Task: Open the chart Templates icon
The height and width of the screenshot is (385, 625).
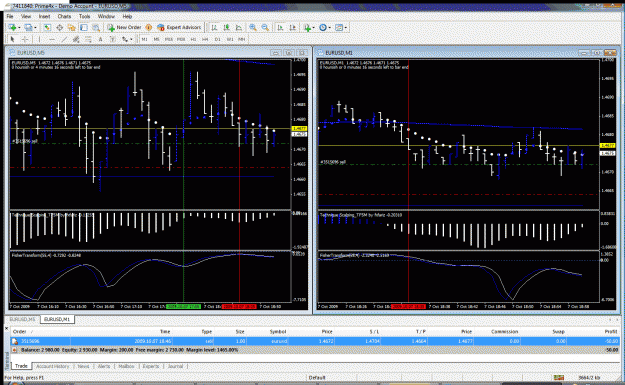Action: click(339, 28)
